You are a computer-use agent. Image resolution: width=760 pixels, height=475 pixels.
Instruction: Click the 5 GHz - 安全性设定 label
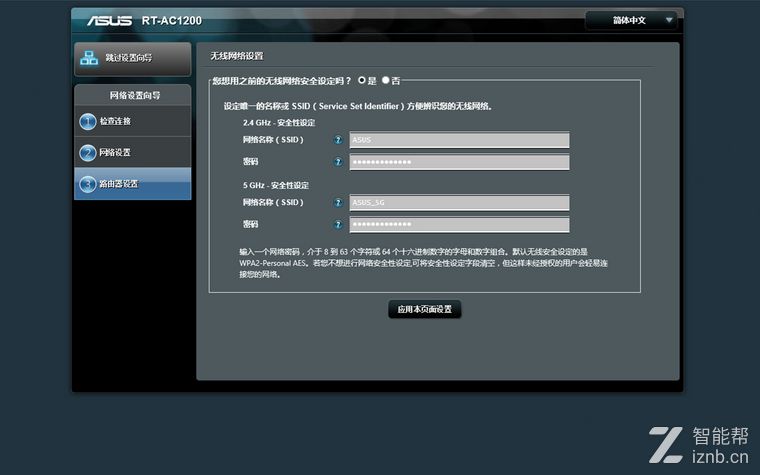pyautogui.click(x=276, y=186)
